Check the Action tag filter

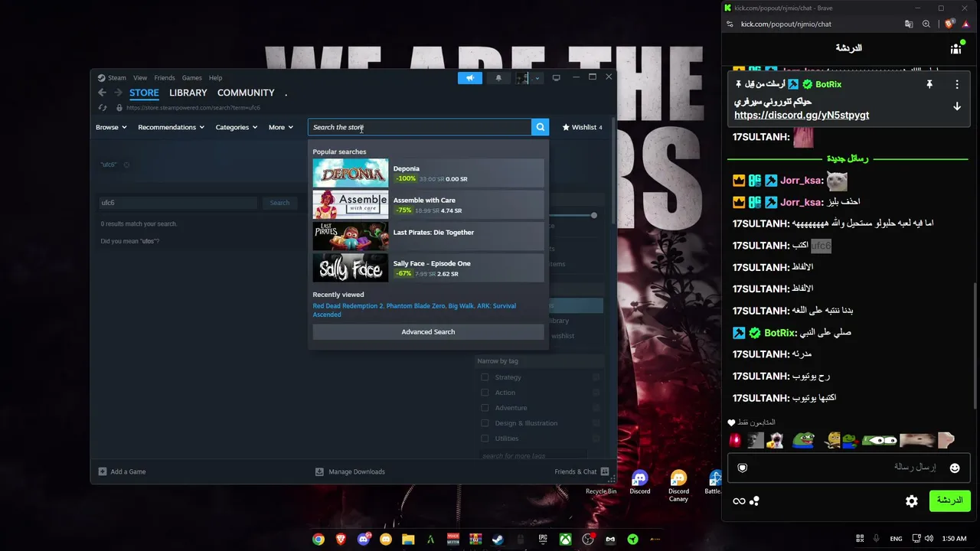[485, 393]
